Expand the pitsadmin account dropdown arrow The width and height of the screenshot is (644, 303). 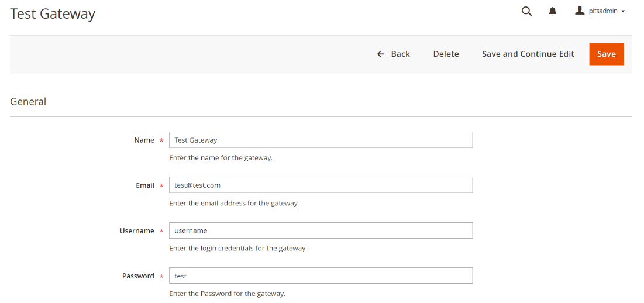pos(624,11)
